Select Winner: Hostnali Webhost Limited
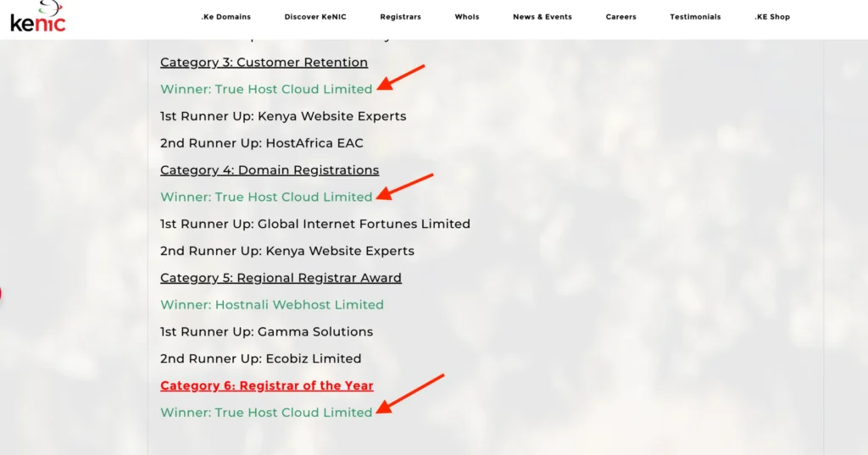 (272, 305)
